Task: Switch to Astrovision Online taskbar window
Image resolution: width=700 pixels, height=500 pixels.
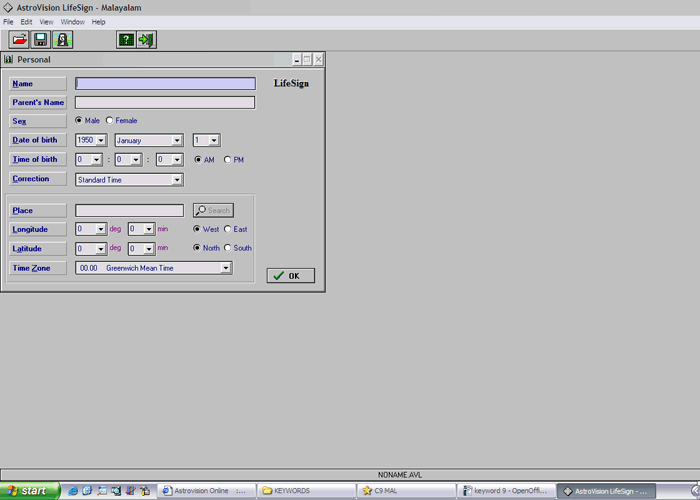Action: (x=207, y=491)
